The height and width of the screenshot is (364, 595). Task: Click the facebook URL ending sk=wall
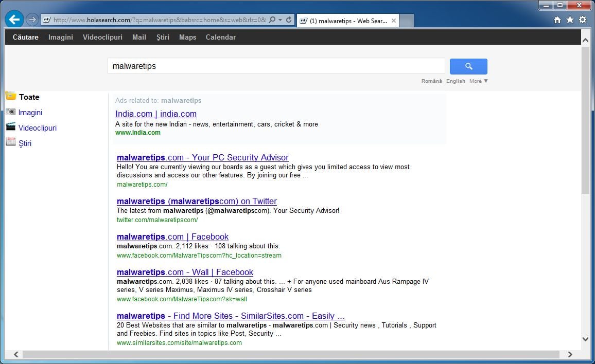pyautogui.click(x=182, y=299)
